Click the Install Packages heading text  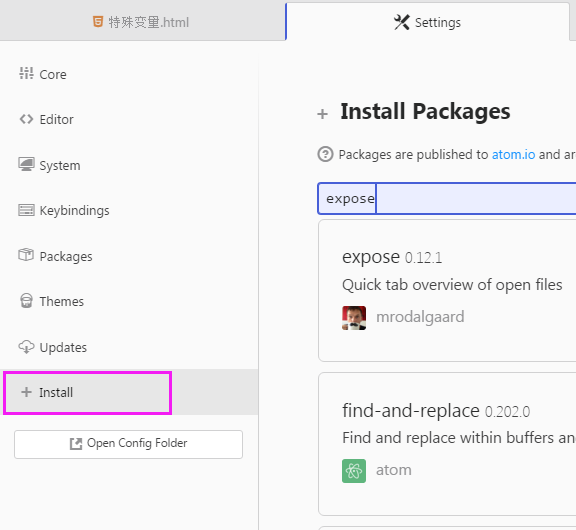(x=425, y=112)
